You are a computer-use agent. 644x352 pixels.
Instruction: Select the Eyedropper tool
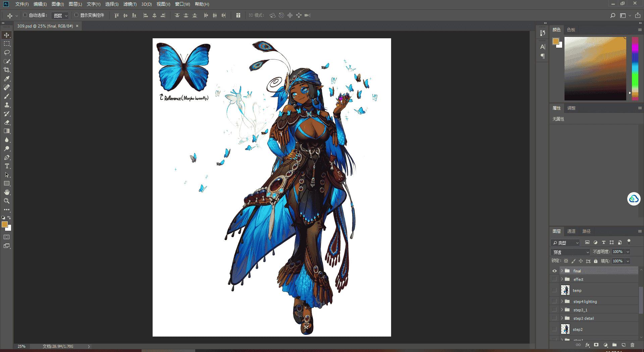point(7,79)
